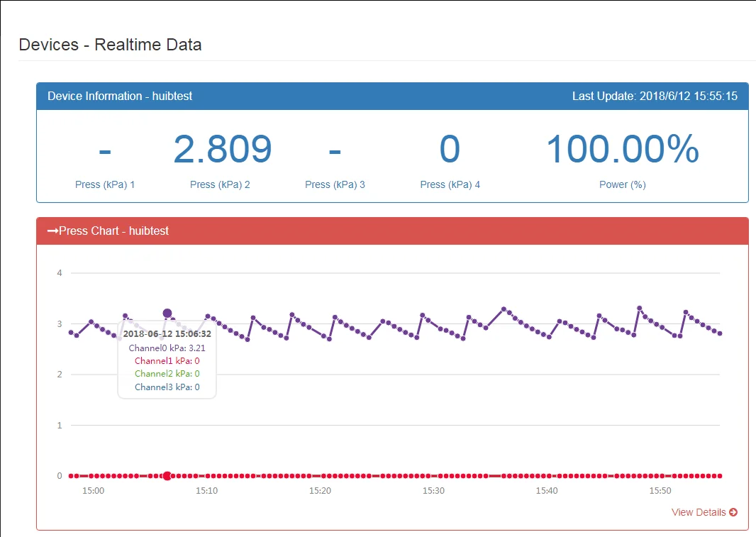The height and width of the screenshot is (537, 756).
Task: Click the 100.00% power value
Action: point(622,149)
